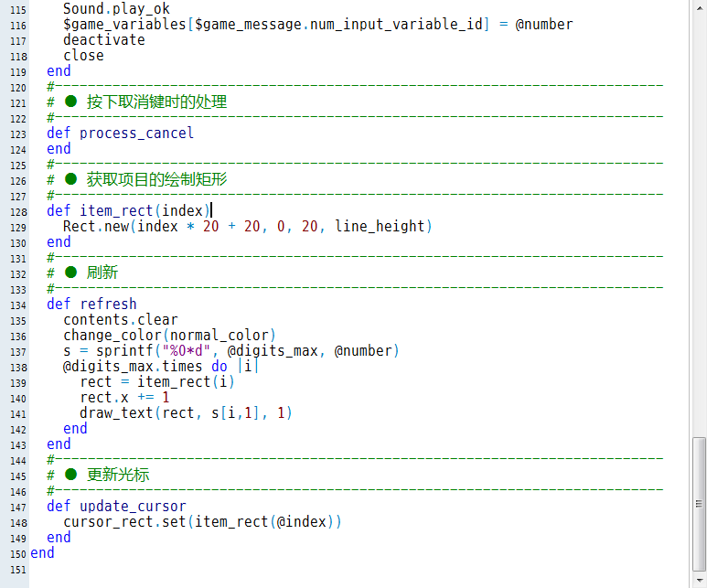Click on 'cursor_rect.set(item_rect(@index))' line
Viewport: 707px width, 588px height.
(x=202, y=522)
